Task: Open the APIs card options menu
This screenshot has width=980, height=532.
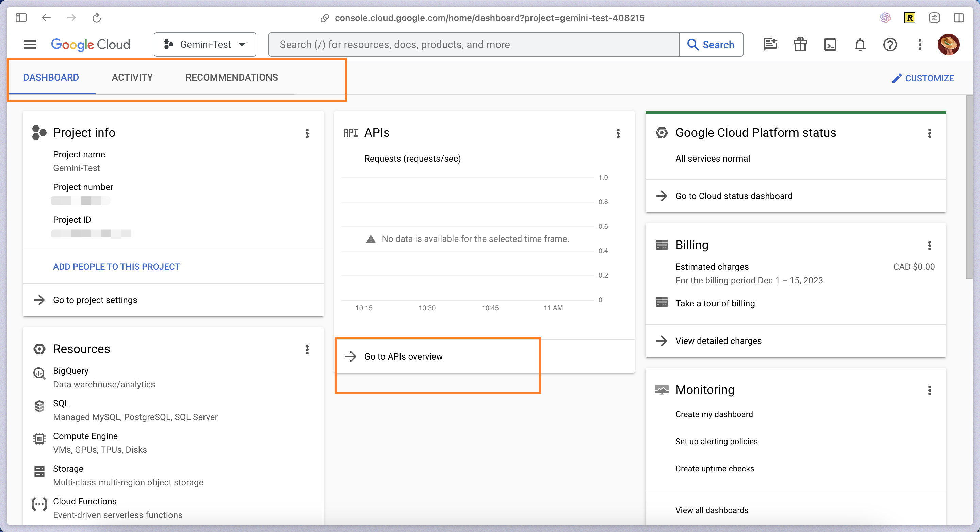Action: 618,133
